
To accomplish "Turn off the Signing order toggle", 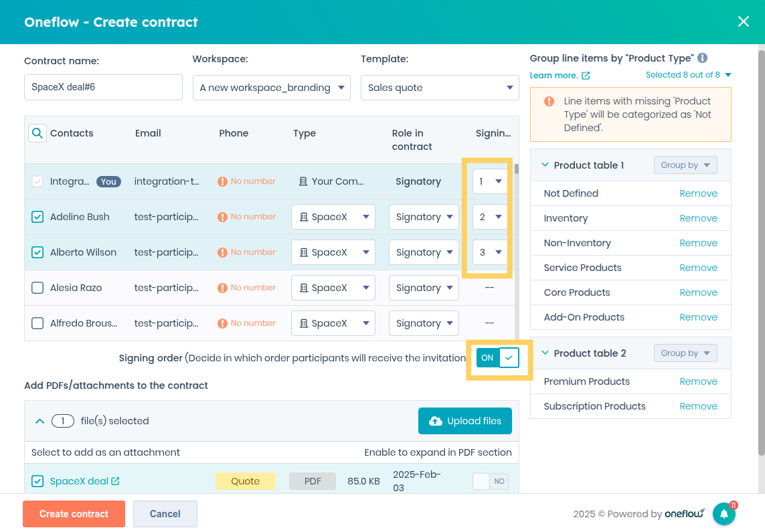I will 497,358.
